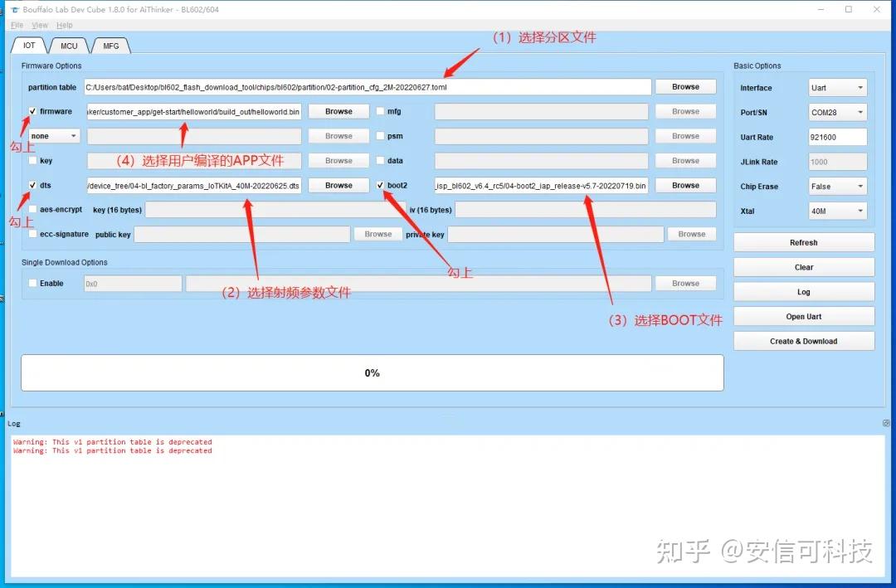Click the small icon at log panel corner
The height and width of the screenshot is (588, 896).
click(x=886, y=423)
